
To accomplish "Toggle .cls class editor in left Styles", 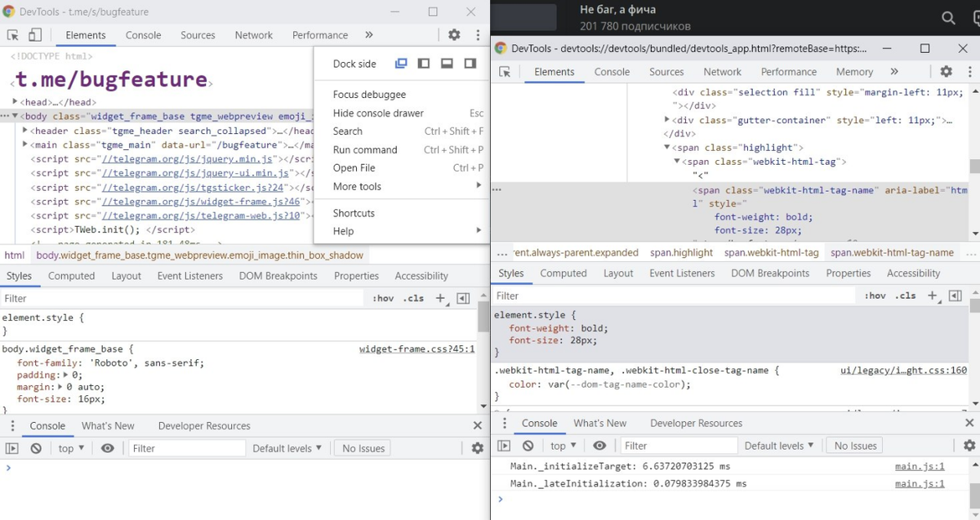I will click(x=414, y=299).
